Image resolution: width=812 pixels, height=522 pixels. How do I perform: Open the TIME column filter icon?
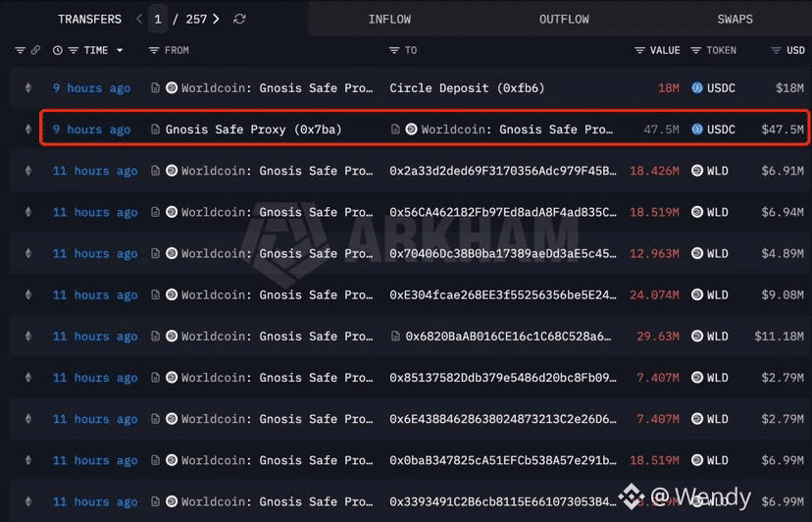[74, 50]
